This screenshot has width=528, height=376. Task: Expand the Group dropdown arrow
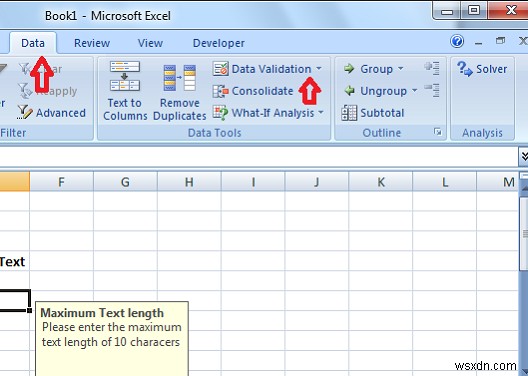click(x=400, y=69)
